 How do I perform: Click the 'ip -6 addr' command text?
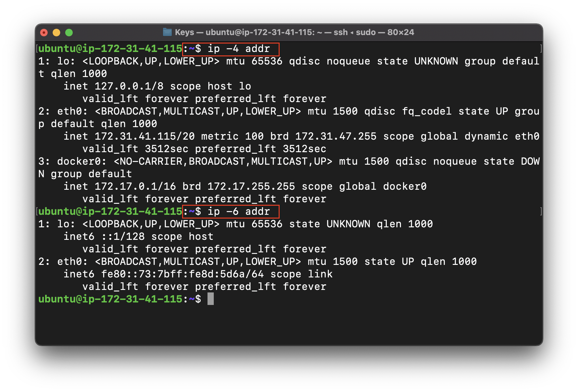[239, 212]
